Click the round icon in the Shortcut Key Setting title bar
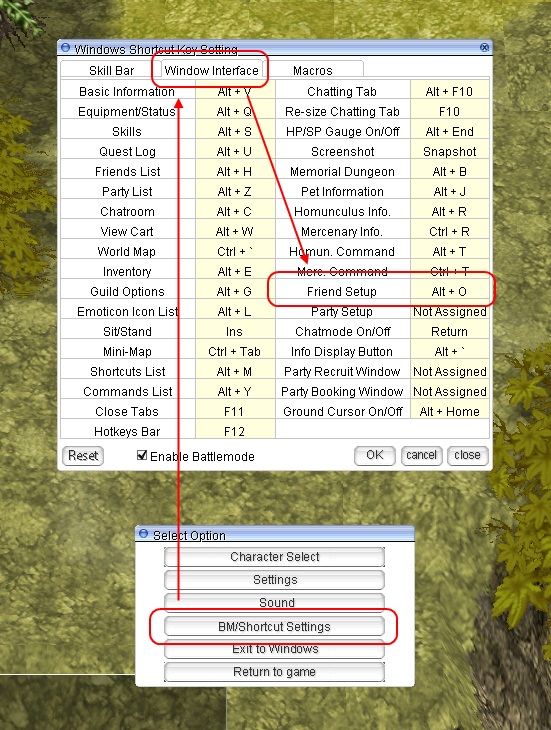Viewport: 551px width, 730px height. [66, 47]
